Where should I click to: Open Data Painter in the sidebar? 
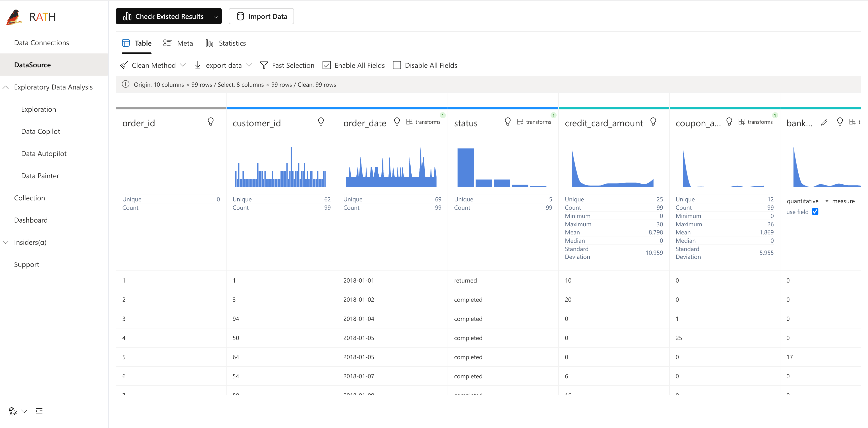click(x=40, y=176)
